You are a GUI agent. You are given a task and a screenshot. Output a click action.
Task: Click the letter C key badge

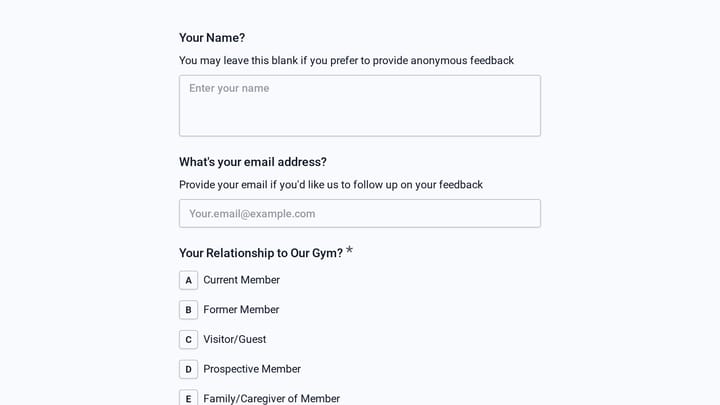pos(188,340)
